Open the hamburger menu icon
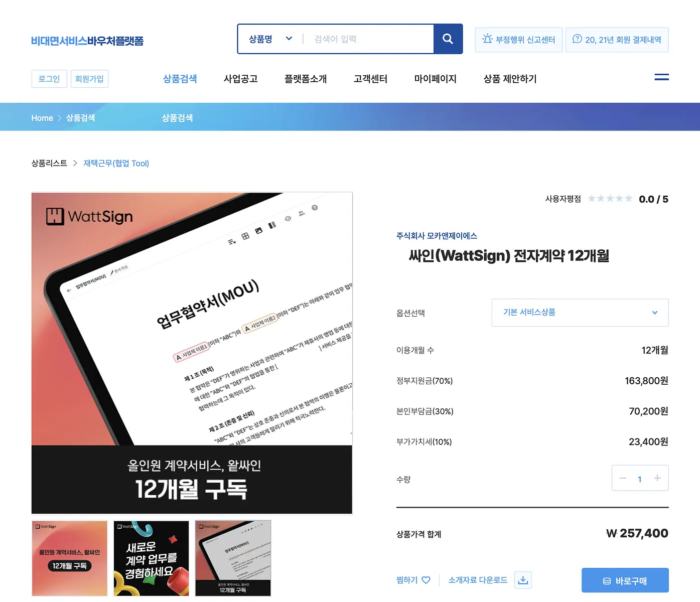Viewport: 700px width, 602px height. [x=661, y=77]
